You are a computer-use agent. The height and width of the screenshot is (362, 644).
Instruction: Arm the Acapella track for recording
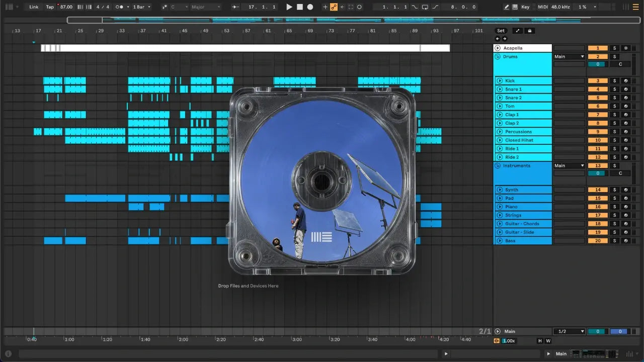click(x=625, y=48)
